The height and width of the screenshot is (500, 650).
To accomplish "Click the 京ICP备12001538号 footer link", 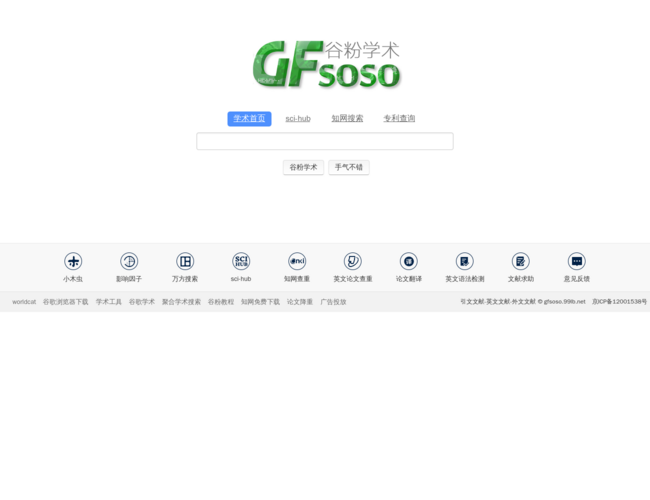I will click(x=619, y=301).
